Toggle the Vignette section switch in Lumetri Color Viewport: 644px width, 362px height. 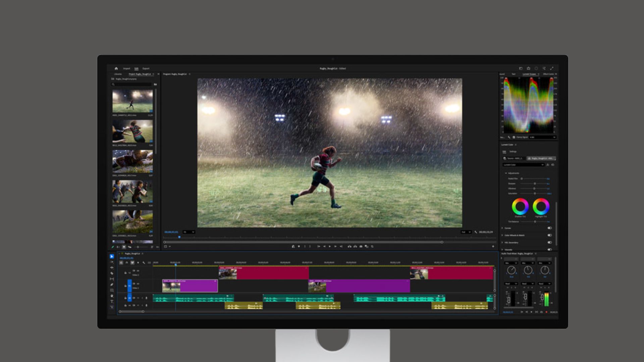[550, 250]
